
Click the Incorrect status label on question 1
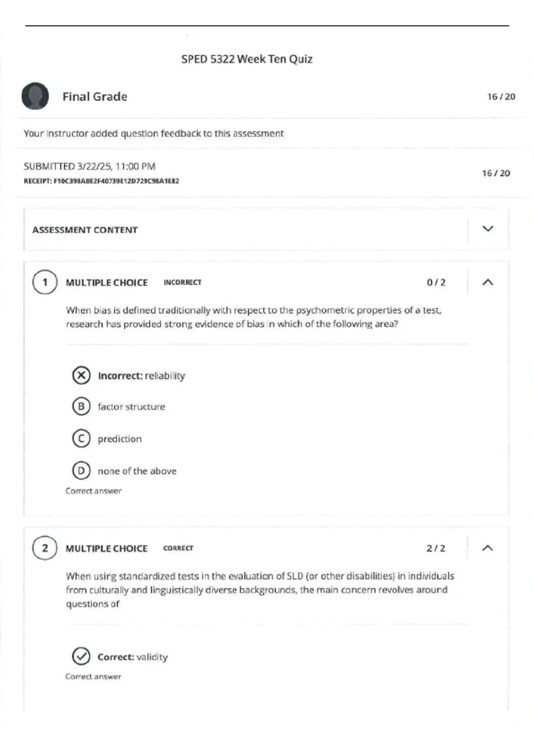pyautogui.click(x=182, y=282)
